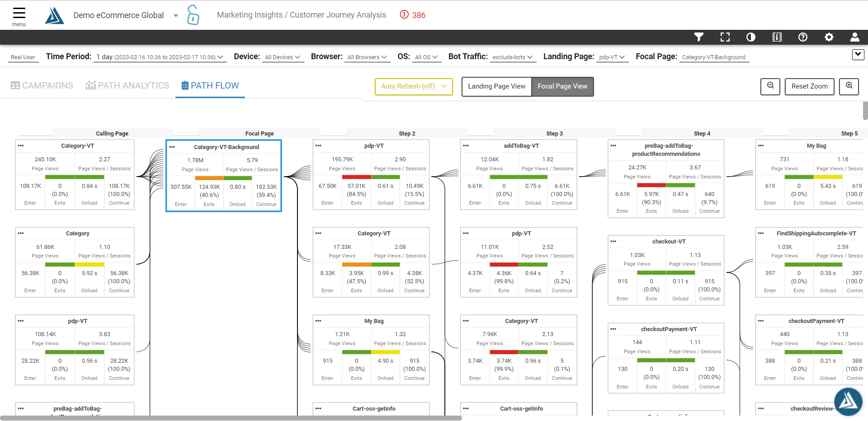Viewport: 868px width, 421px height.
Task: Open options menu on Step 5 checkoutPayment-VT card
Action: click(x=761, y=321)
